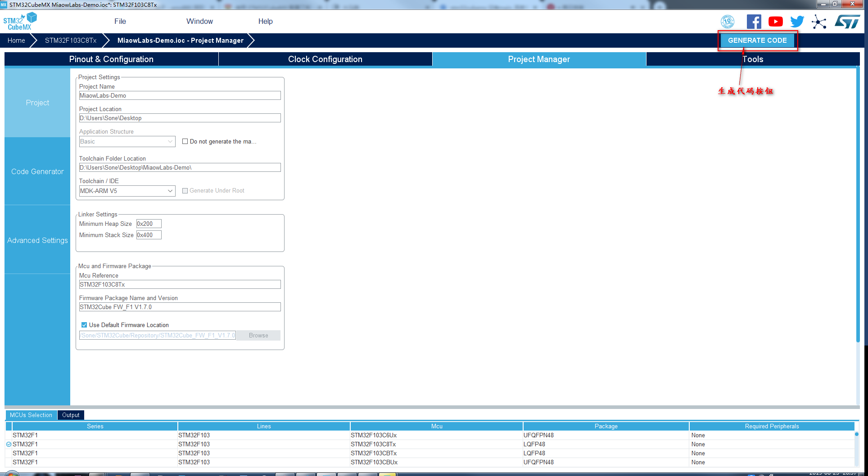The height and width of the screenshot is (476, 868).
Task: Click the Project Location field
Action: pyautogui.click(x=180, y=118)
